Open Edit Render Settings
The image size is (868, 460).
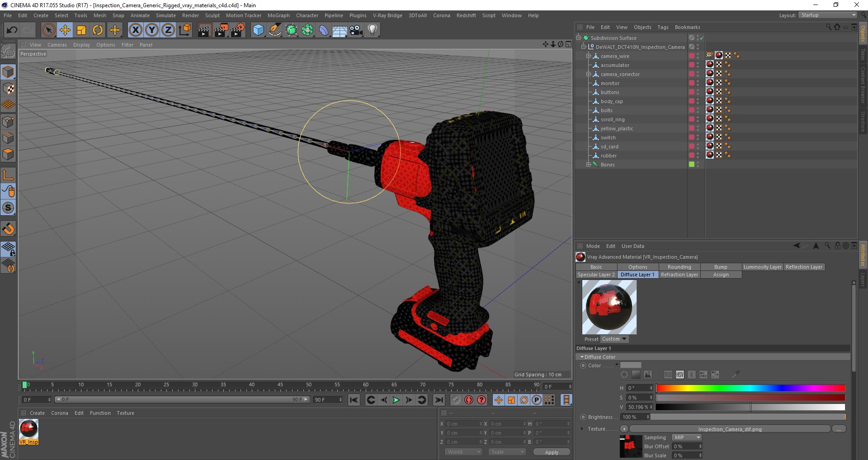pyautogui.click(x=238, y=30)
